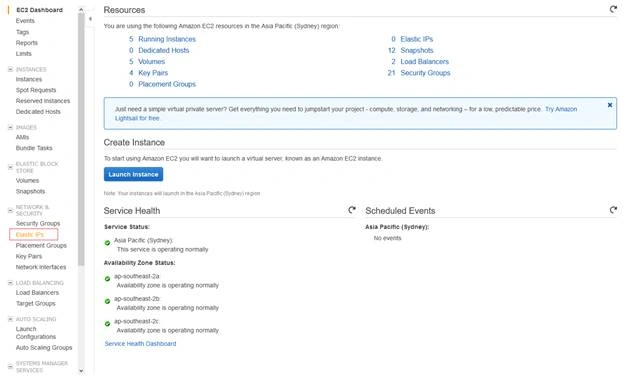Click ap-southeast-2c green status icon
This screenshot has height=377, width=623.
point(107,324)
